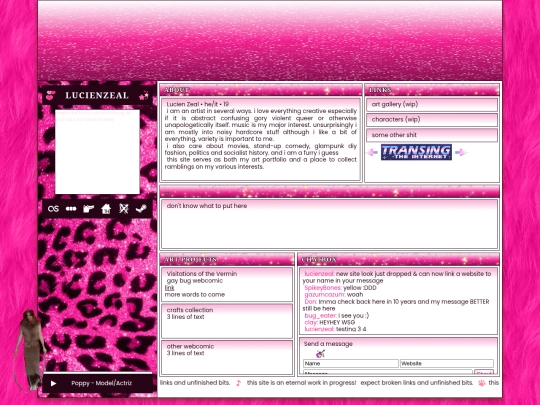Click 'Visitations of the Vermin' text

click(x=202, y=274)
